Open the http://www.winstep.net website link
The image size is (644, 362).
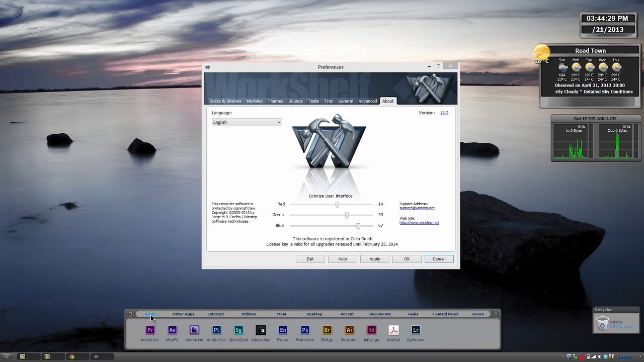point(419,223)
